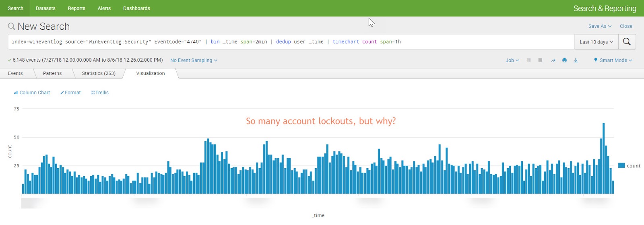This screenshot has width=644, height=225.
Task: Click the count legend label
Action: pos(634,166)
